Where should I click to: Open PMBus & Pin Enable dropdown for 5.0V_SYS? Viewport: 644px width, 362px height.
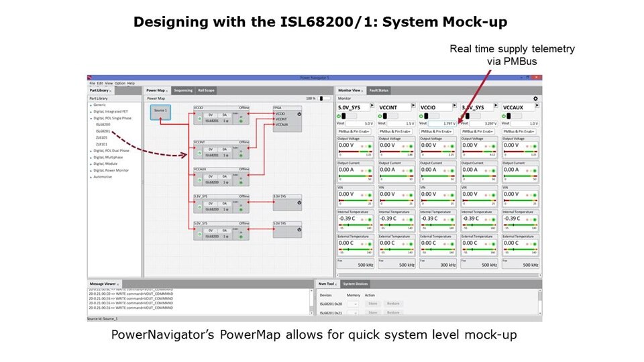(354, 131)
